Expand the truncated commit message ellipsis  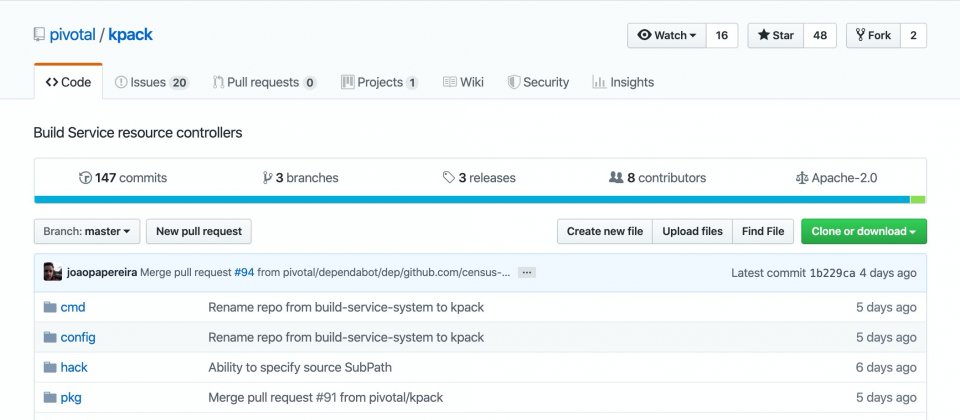pos(527,272)
